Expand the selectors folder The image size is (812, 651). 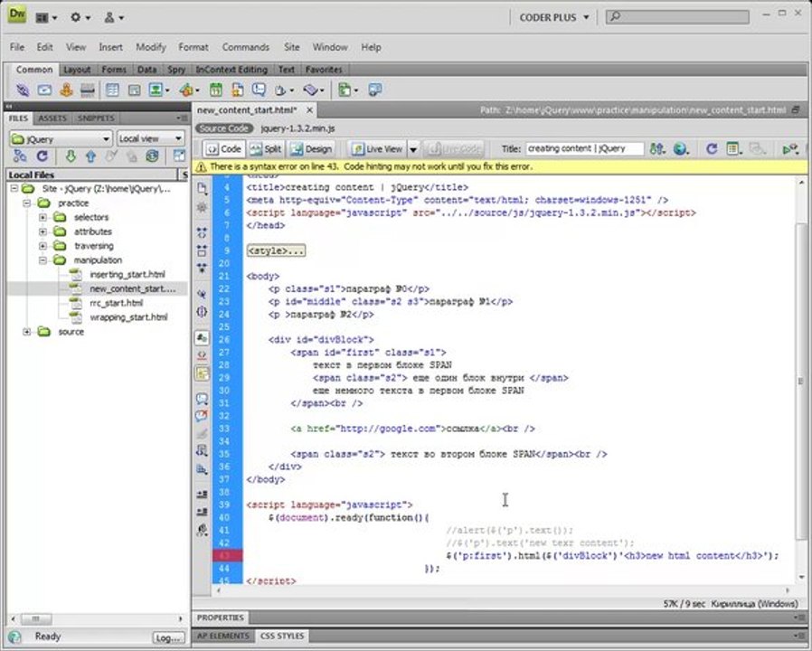pos(43,218)
